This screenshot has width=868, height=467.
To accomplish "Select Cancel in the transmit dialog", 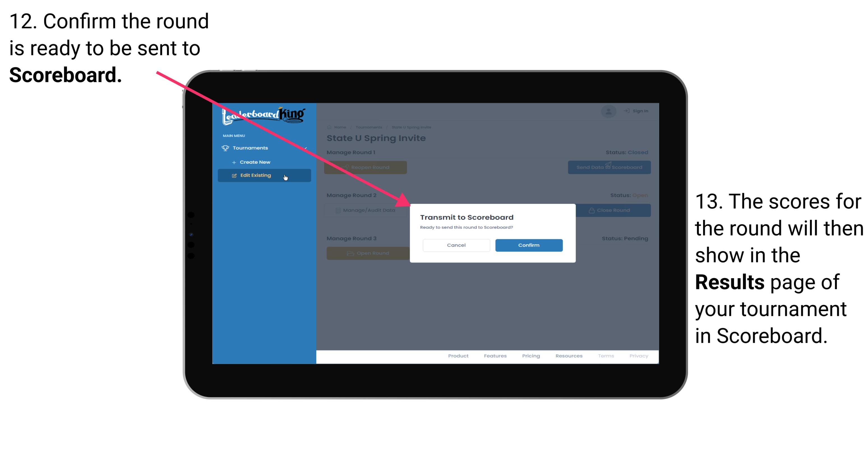I will tap(456, 244).
